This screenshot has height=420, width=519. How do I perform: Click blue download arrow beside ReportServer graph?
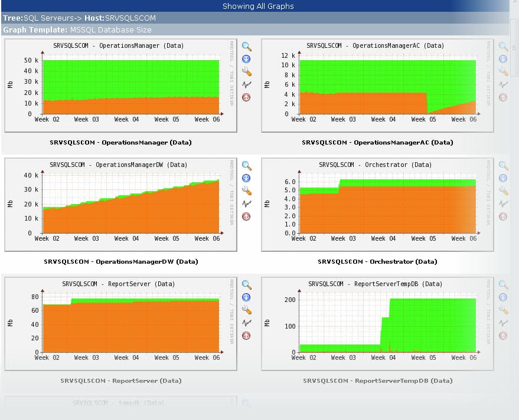coord(246,297)
